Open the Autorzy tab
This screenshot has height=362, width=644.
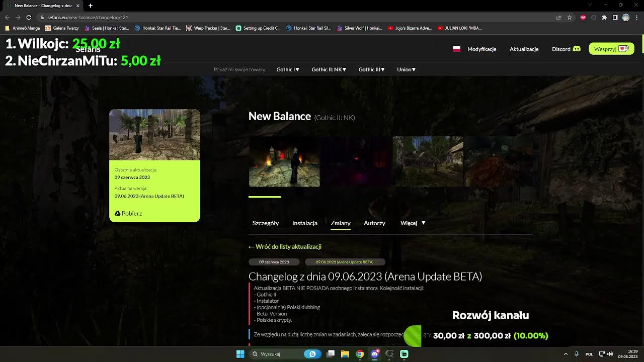pyautogui.click(x=374, y=223)
